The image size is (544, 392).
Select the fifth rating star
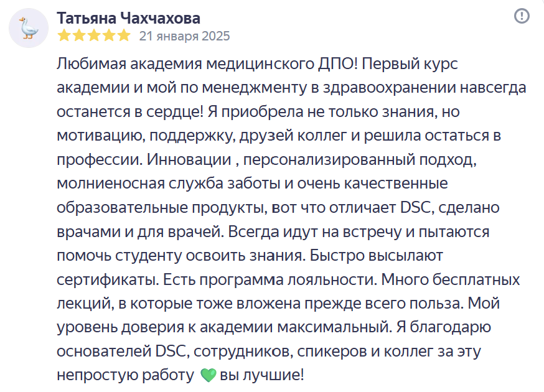coord(123,36)
